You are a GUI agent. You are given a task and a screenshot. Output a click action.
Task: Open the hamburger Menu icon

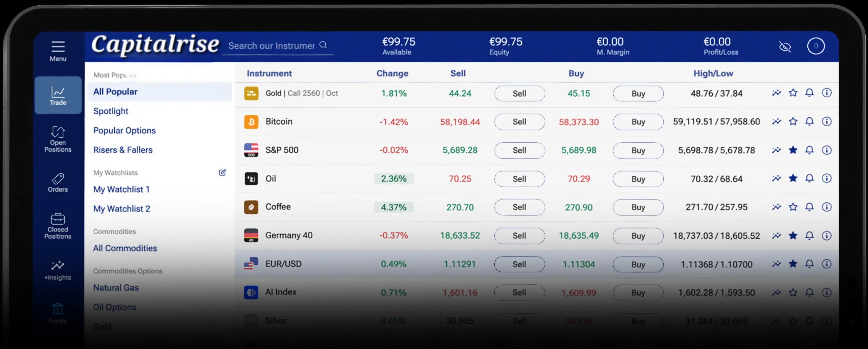click(x=58, y=47)
